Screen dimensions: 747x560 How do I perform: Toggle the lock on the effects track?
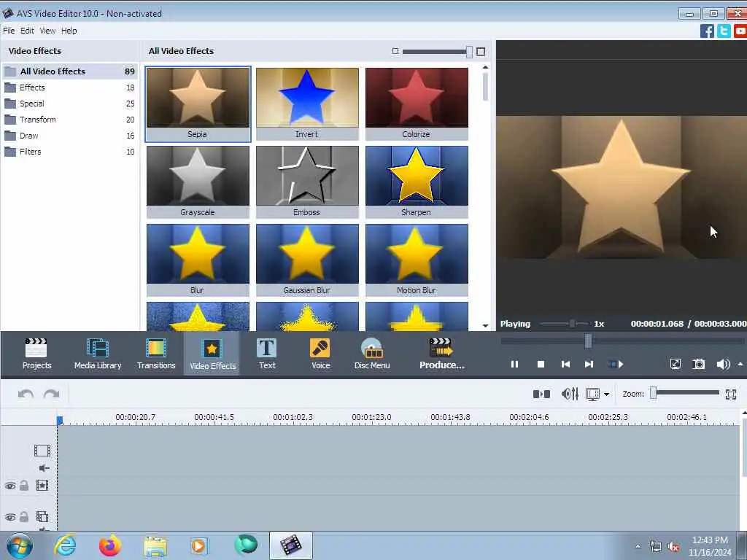[24, 485]
